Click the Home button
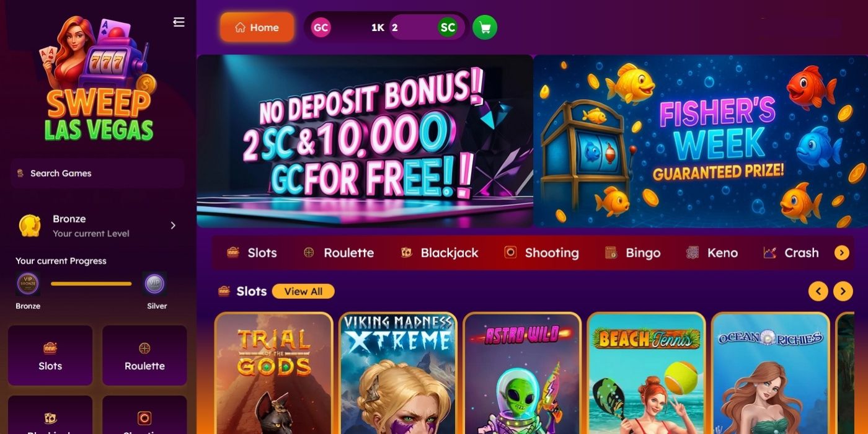868x434 pixels. pos(257,27)
